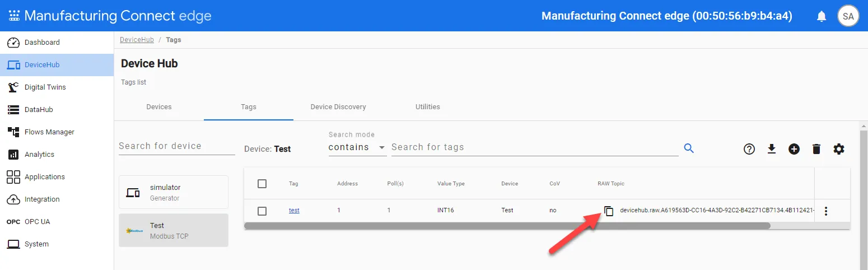Click the CoV column header

click(x=555, y=184)
